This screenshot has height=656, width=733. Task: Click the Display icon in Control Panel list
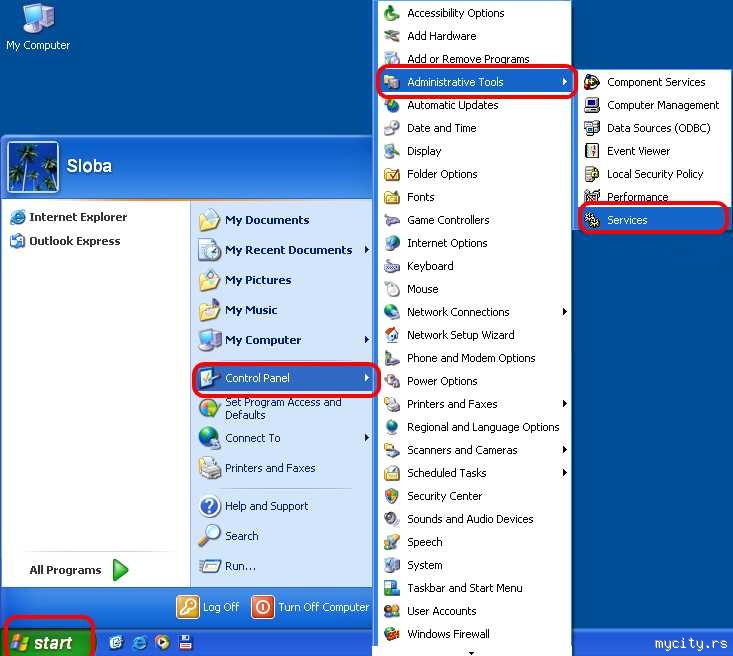pyautogui.click(x=392, y=151)
